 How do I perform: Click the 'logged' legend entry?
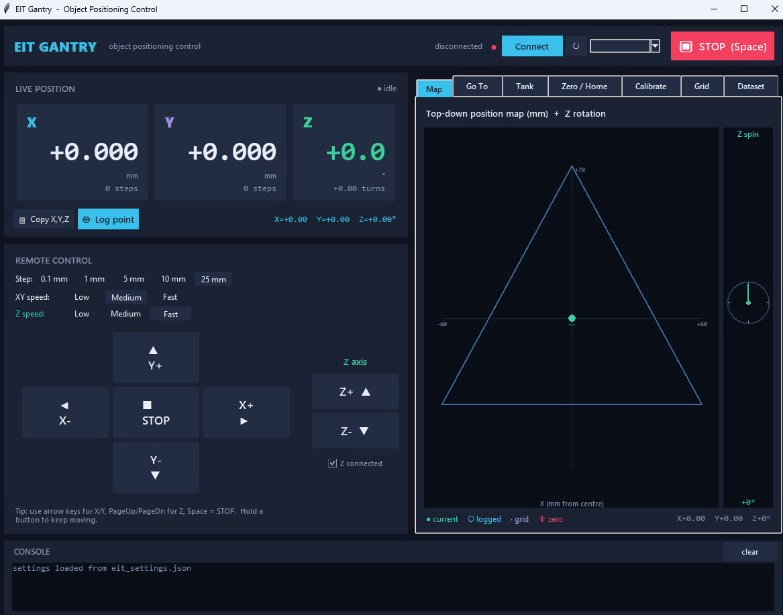pos(484,519)
